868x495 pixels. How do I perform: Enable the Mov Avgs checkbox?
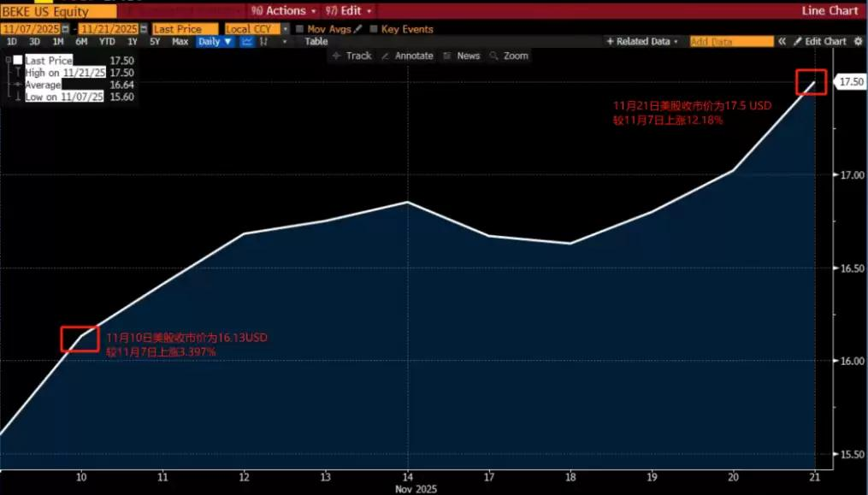298,29
